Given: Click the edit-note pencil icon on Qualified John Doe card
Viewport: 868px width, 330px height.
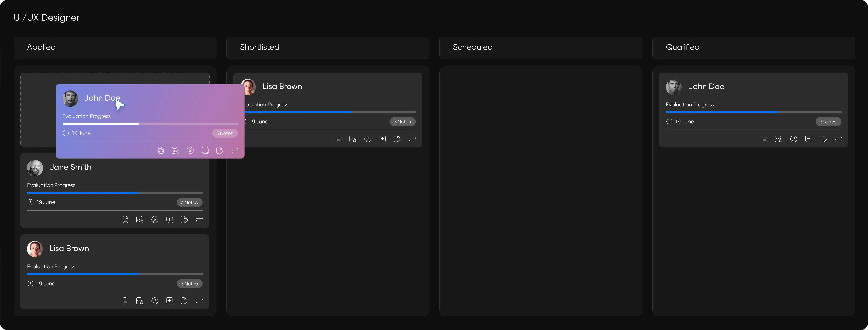Looking at the screenshot, I should [823, 139].
